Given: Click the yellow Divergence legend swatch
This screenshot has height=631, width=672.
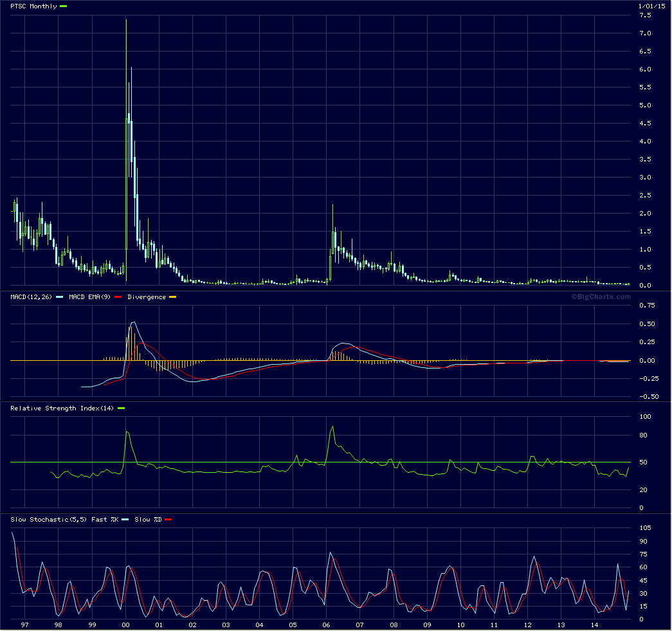Looking at the screenshot, I should point(173,297).
